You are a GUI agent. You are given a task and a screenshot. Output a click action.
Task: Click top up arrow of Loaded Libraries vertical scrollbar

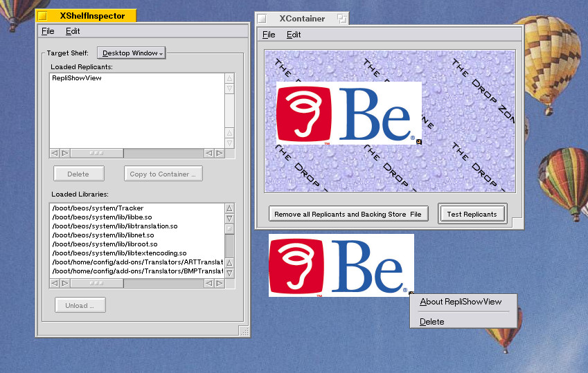229,208
